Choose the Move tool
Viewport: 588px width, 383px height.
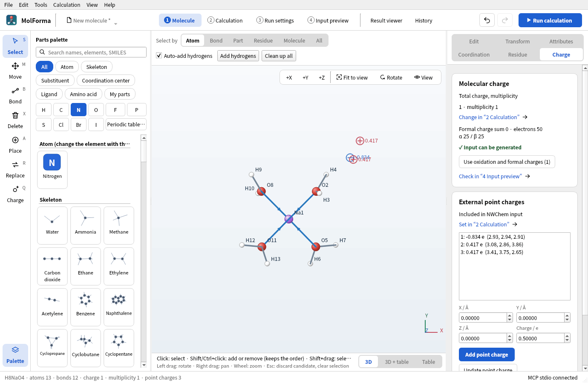(x=15, y=71)
